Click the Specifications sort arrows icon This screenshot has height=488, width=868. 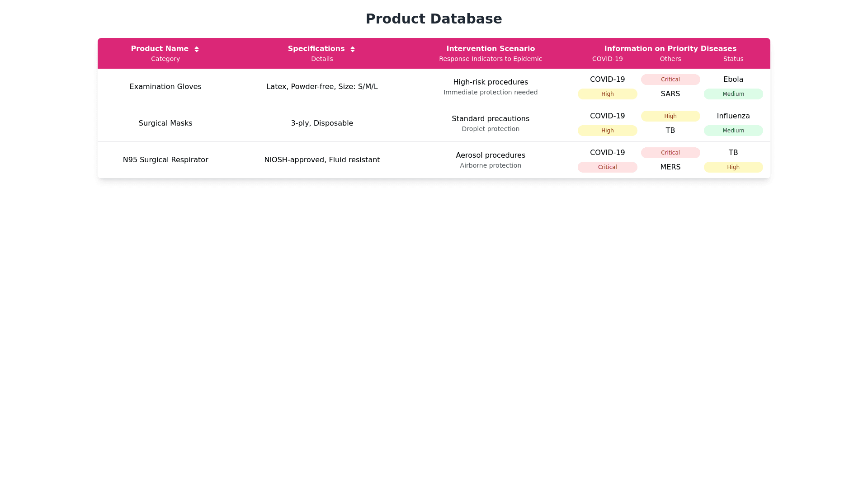coord(353,49)
